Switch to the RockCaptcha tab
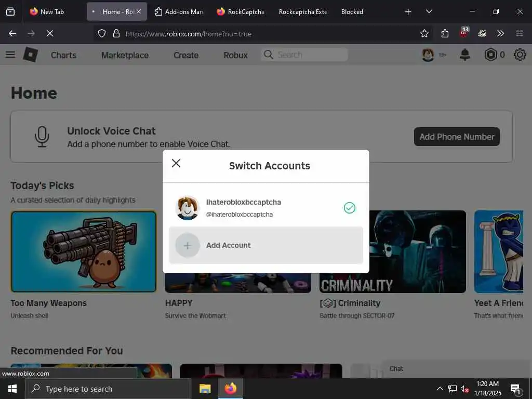 coord(240,11)
